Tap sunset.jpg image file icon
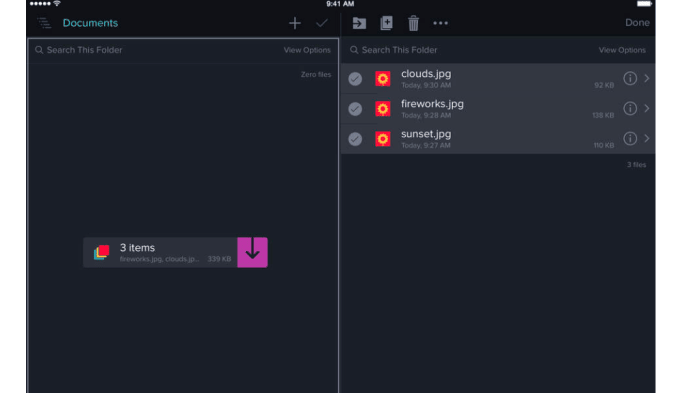 pos(383,139)
